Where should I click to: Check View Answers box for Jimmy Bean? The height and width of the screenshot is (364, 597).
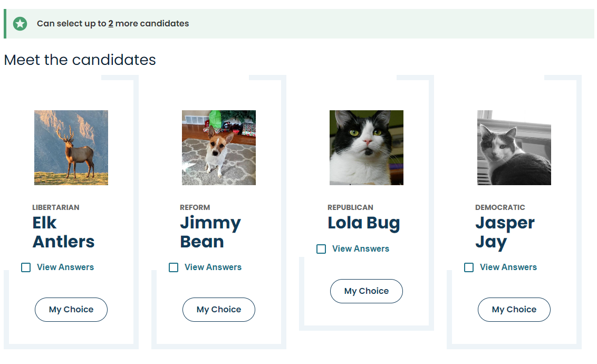(x=174, y=267)
